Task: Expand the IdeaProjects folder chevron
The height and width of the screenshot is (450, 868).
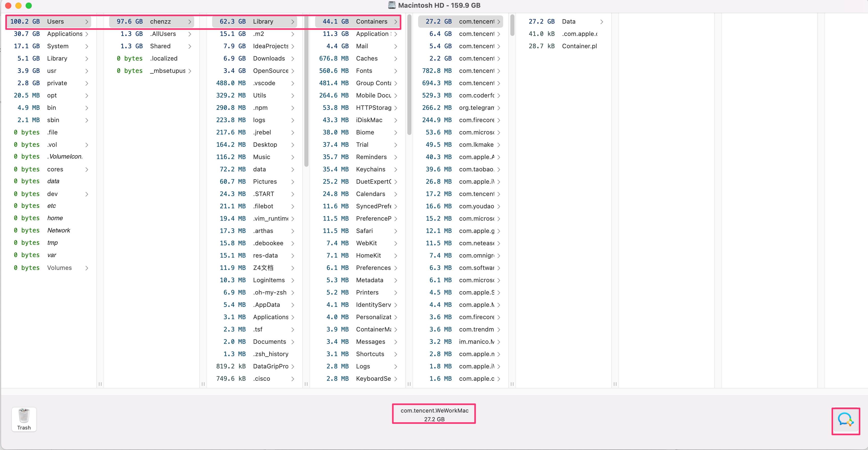Action: point(293,46)
